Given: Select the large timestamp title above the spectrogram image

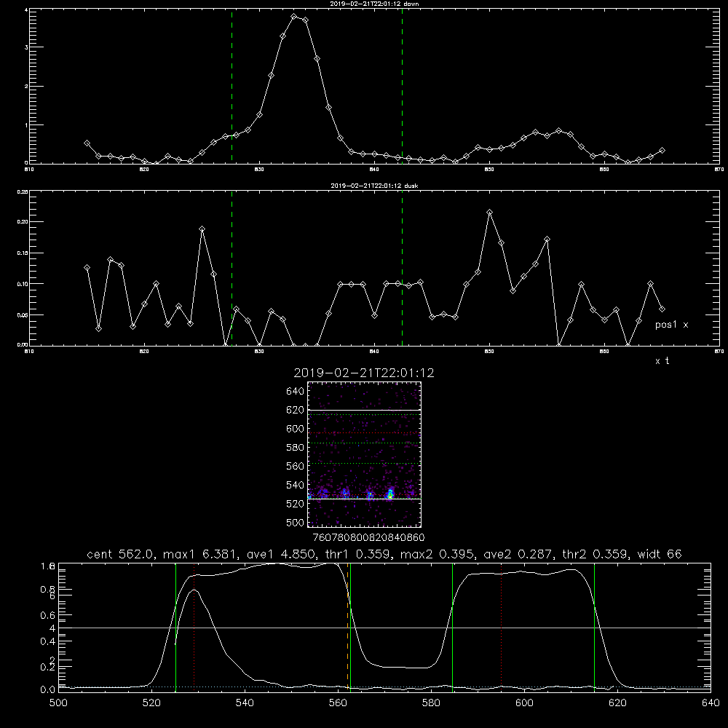Looking at the screenshot, I should [x=364, y=373].
